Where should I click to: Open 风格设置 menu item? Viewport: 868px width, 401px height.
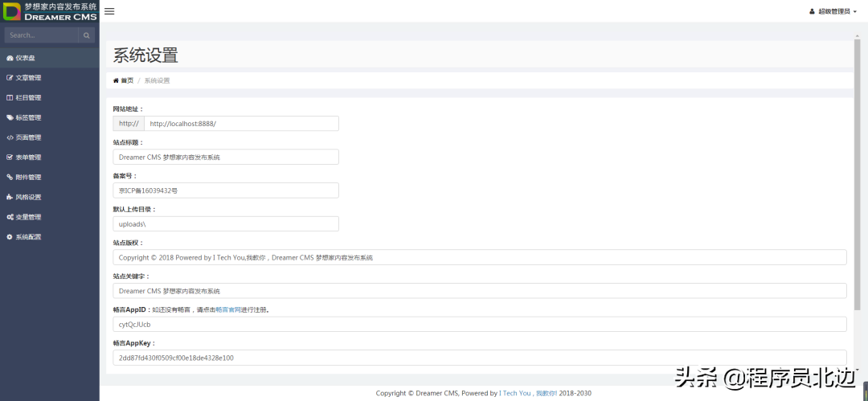tap(50, 198)
